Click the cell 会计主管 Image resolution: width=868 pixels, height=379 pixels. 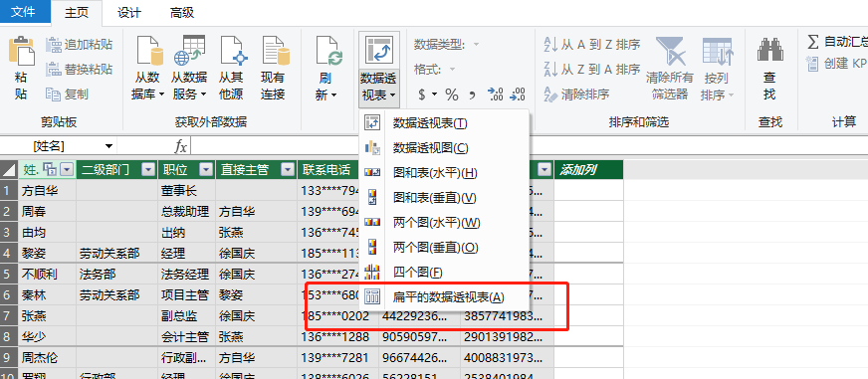tap(186, 336)
